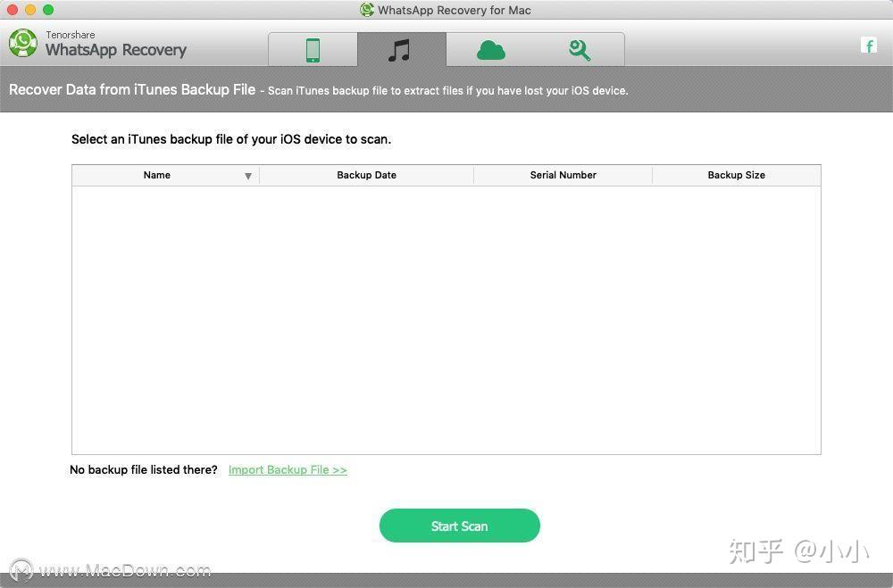This screenshot has width=893, height=588.
Task: Sort by Backup Date column
Action: 366,175
